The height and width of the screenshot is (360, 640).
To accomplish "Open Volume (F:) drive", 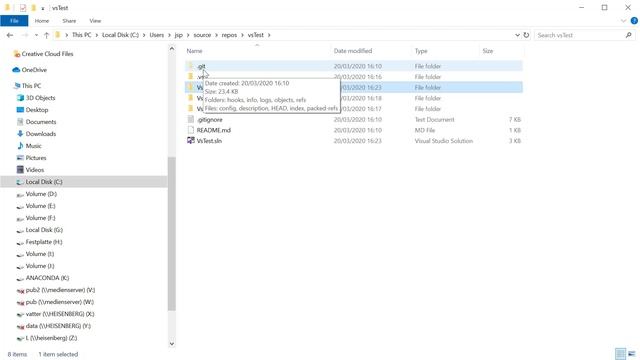I will point(40,218).
